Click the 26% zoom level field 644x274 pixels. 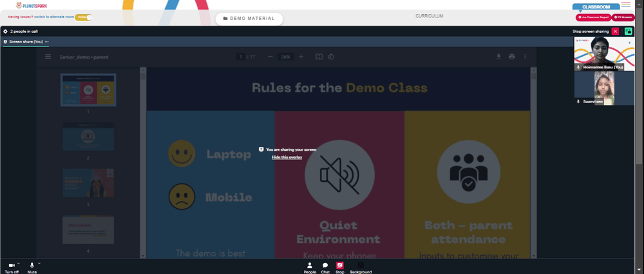pyautogui.click(x=286, y=57)
